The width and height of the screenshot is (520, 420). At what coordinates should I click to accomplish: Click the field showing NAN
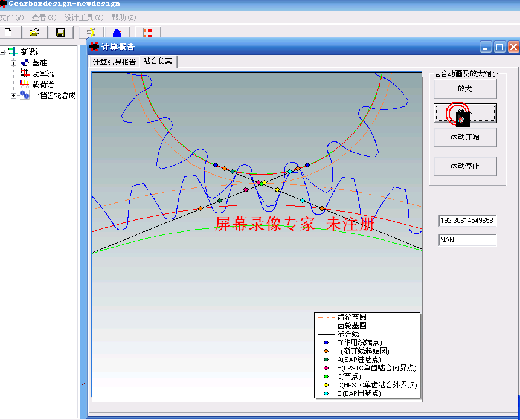coord(467,240)
